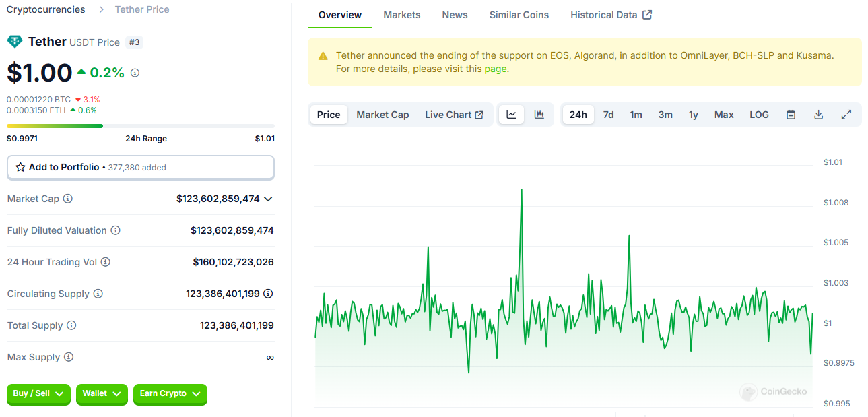Open the calendar date picker icon
Image resolution: width=868 pixels, height=417 pixels.
click(x=791, y=115)
